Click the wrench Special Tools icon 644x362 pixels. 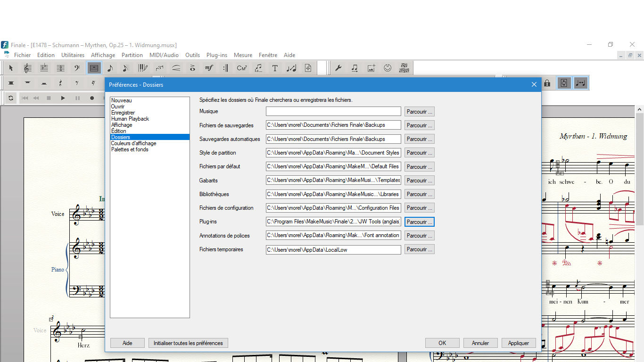pos(338,68)
